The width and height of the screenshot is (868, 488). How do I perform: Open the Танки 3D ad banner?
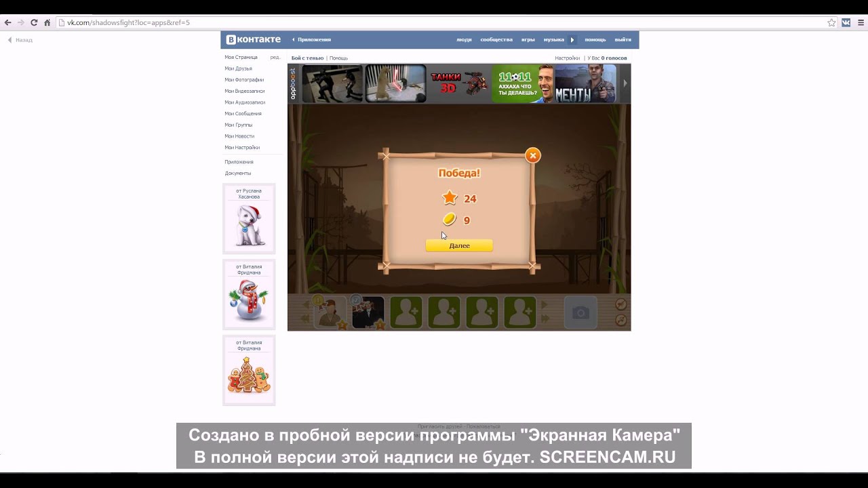coord(459,83)
